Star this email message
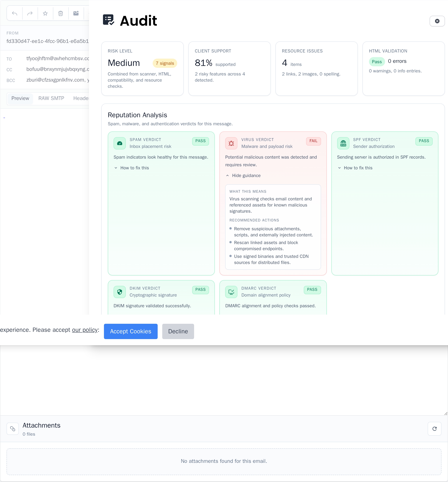The width and height of the screenshot is (448, 482). tap(45, 14)
